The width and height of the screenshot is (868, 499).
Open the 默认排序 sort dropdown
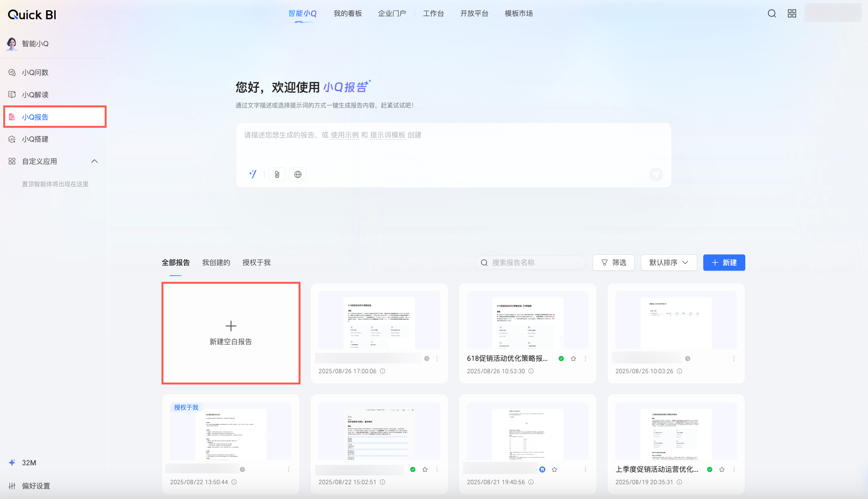click(669, 262)
